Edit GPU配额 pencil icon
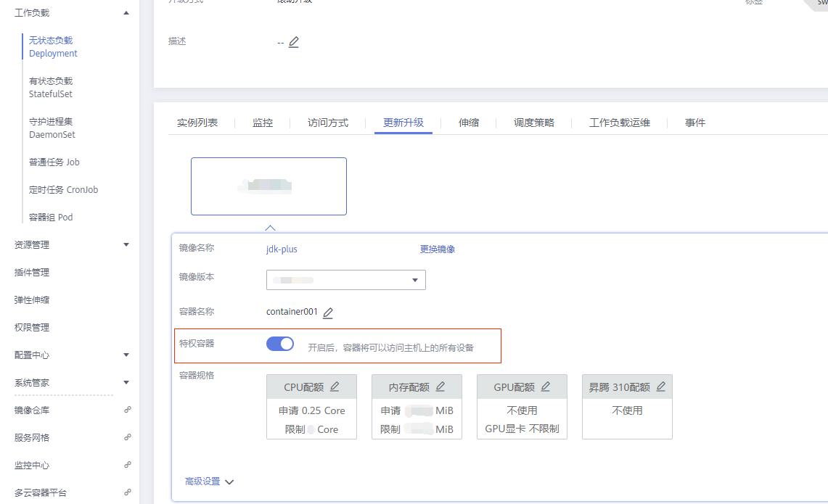The image size is (828, 504). click(545, 387)
